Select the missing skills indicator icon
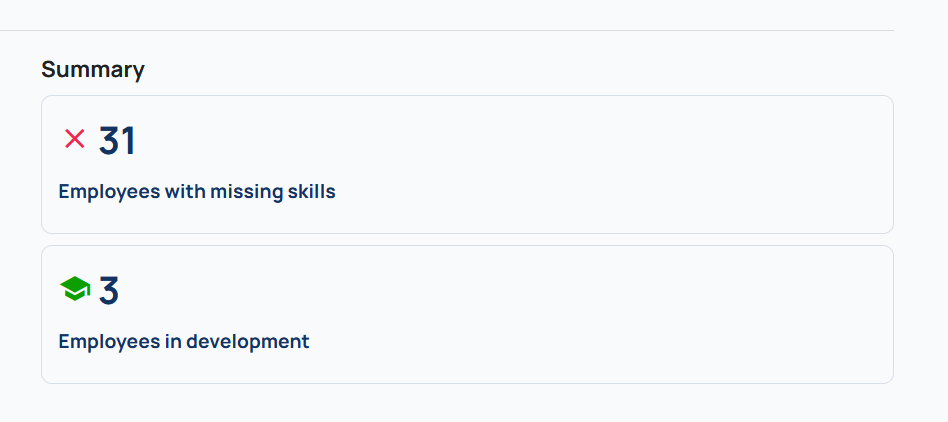Viewport: 948px width, 422px height. point(74,139)
